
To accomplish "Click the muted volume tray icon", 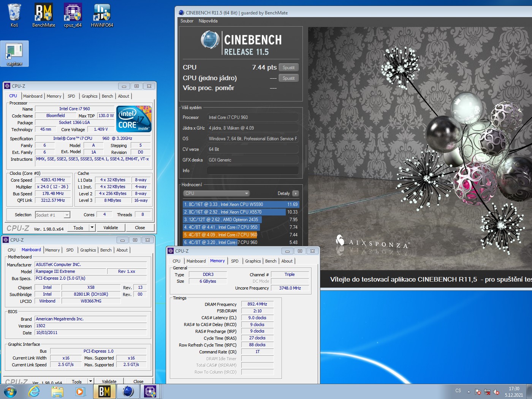I will point(496,391).
